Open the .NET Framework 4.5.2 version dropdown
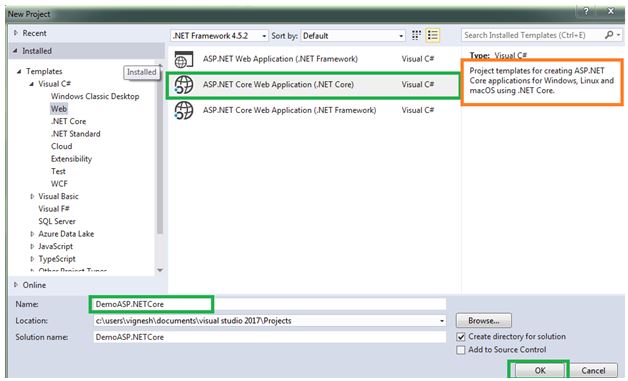 [x=264, y=36]
